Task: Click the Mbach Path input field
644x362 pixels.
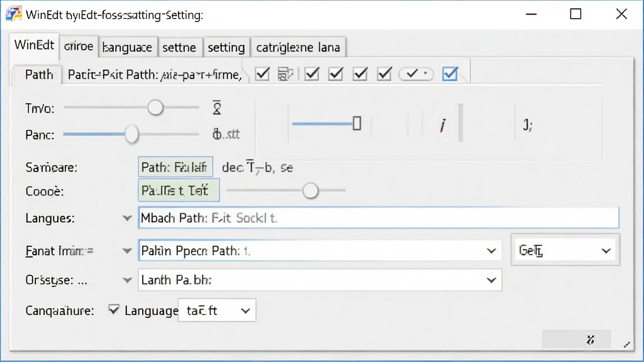Action: point(378,217)
